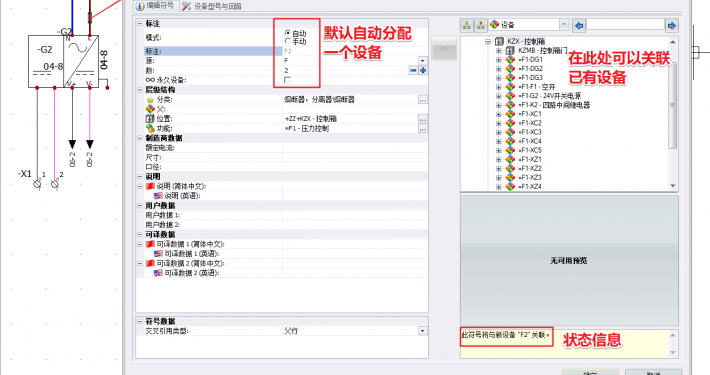710x375 pixels.
Task: Expand the =F1-G2 - 24V开关电源 tree node
Action: [x=499, y=96]
